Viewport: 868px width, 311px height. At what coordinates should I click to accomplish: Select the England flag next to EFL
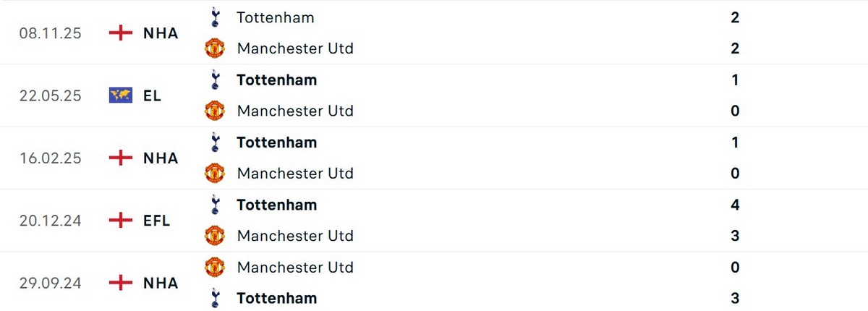point(120,221)
